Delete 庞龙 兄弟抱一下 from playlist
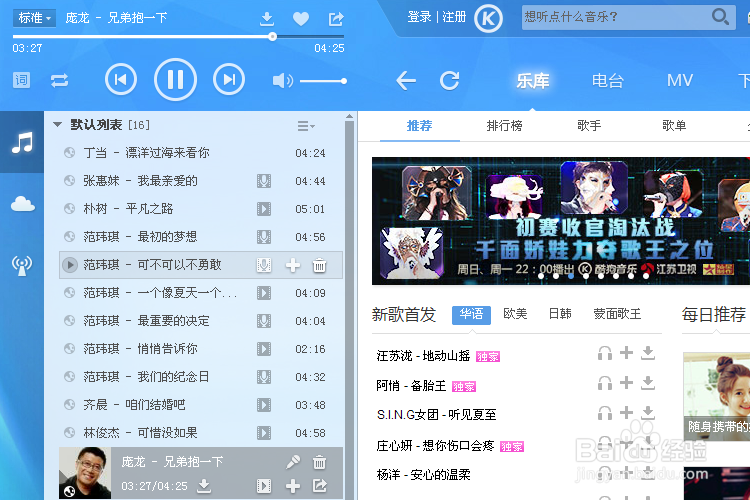Screen dimensions: 750x500 pyautogui.click(x=320, y=462)
